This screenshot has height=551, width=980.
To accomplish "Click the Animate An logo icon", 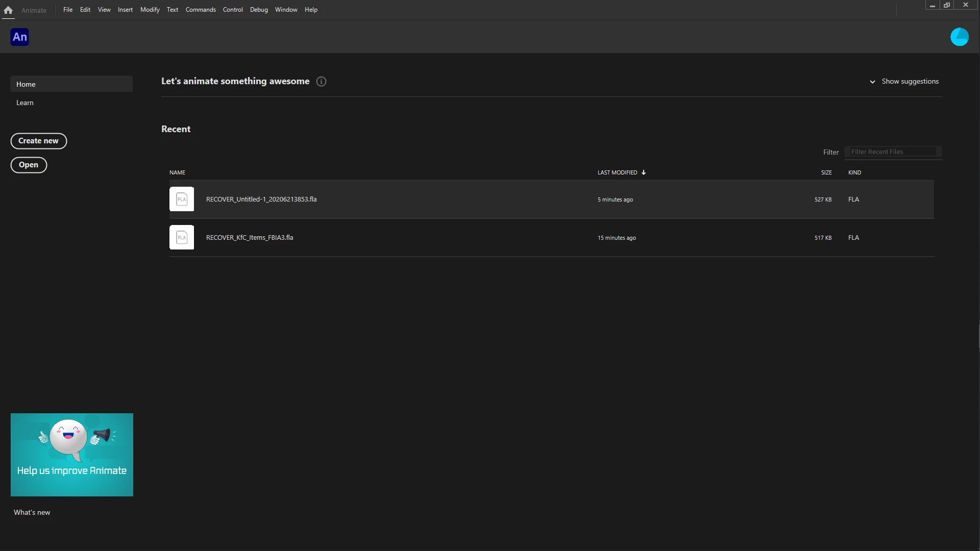I will point(20,37).
